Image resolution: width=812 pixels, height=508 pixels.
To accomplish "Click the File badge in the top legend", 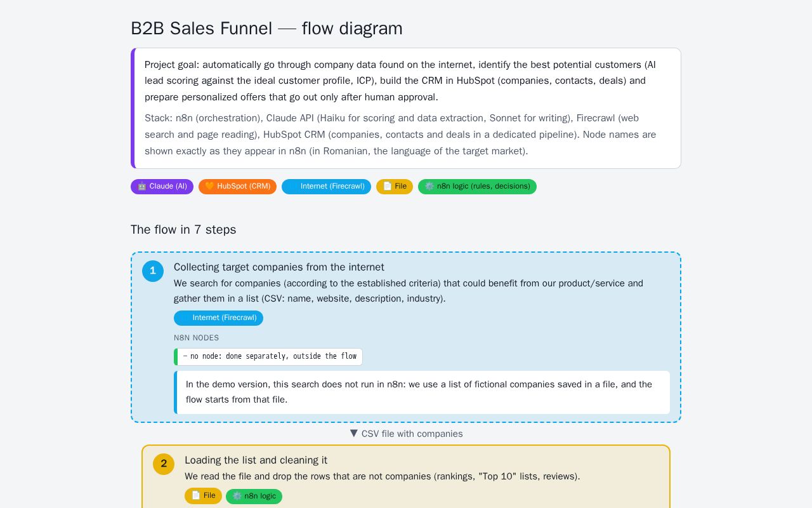I will pos(395,187).
